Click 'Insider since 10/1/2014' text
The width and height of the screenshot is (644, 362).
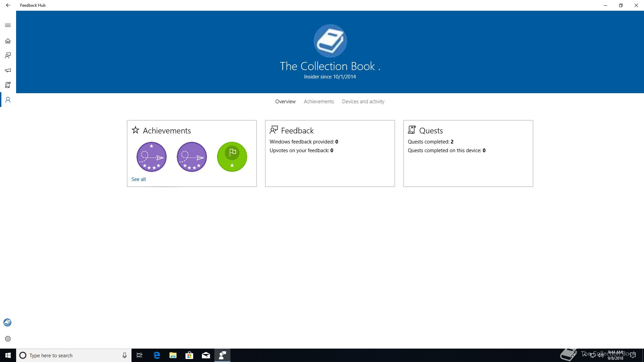330,77
